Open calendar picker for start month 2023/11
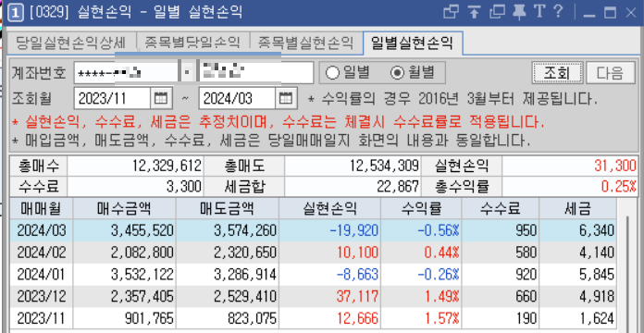This screenshot has width=644, height=333. [x=160, y=98]
